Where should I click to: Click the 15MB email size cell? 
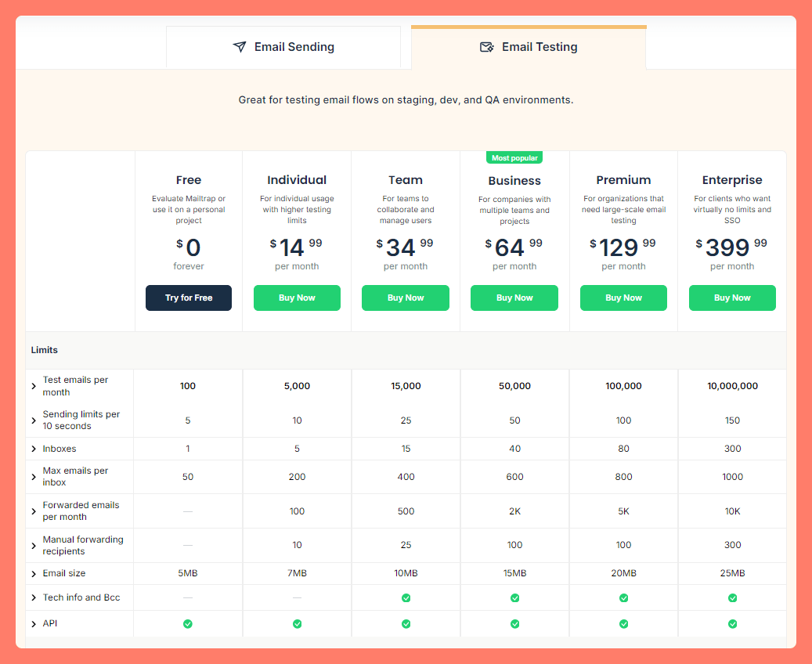pyautogui.click(x=514, y=573)
